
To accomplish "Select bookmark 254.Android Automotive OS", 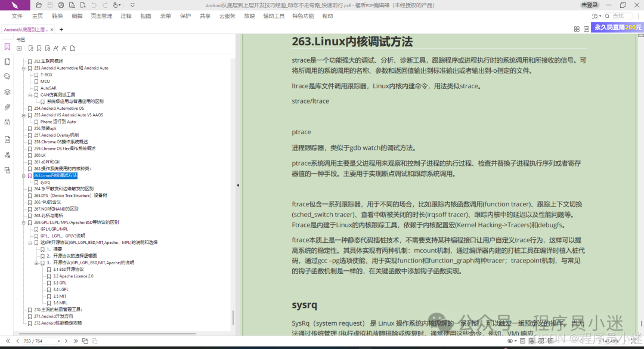I will click(58, 109).
